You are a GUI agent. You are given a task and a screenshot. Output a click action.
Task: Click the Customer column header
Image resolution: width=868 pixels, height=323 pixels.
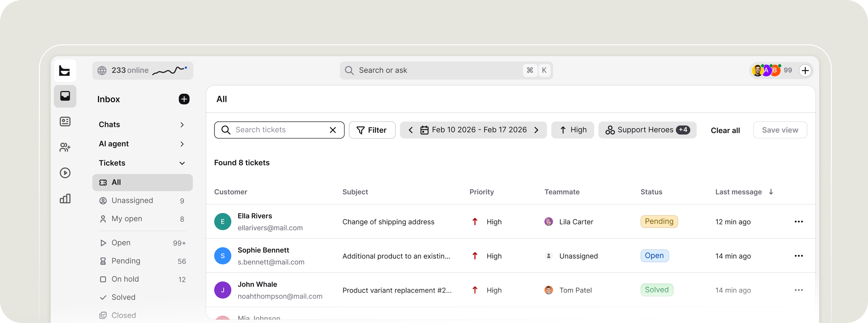pos(231,192)
